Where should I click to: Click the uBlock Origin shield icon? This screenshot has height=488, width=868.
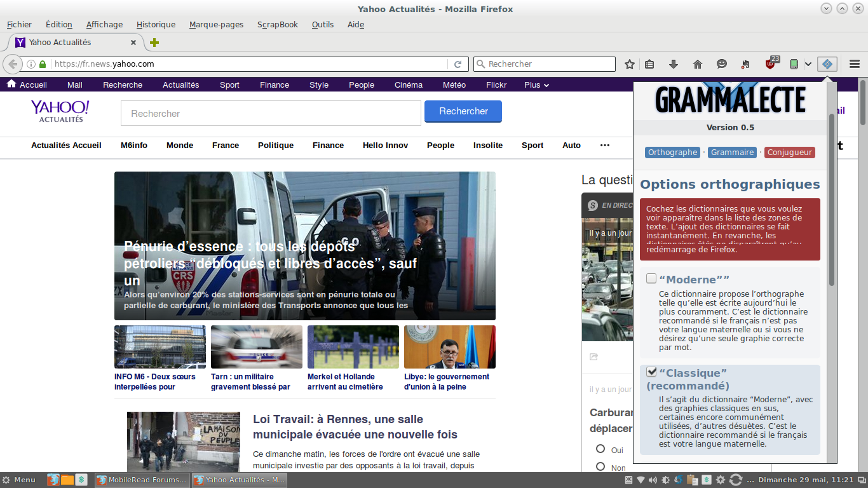[771, 64]
